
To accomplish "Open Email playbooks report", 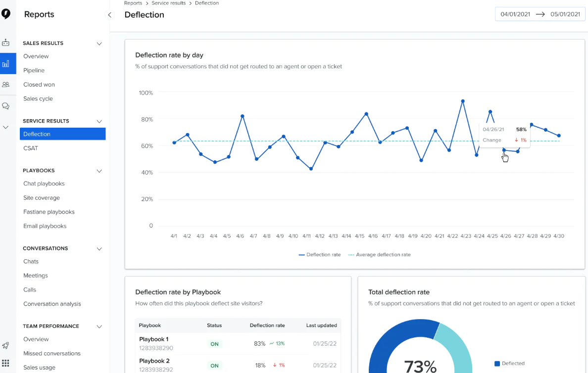I will click(45, 226).
